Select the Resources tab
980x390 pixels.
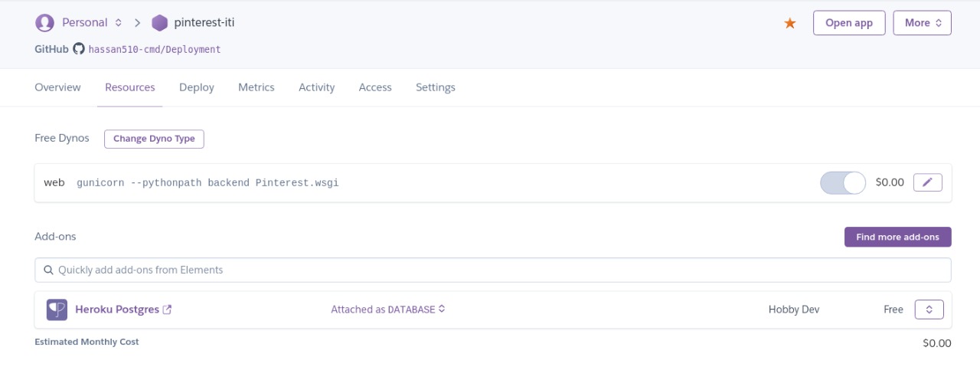coord(130,87)
